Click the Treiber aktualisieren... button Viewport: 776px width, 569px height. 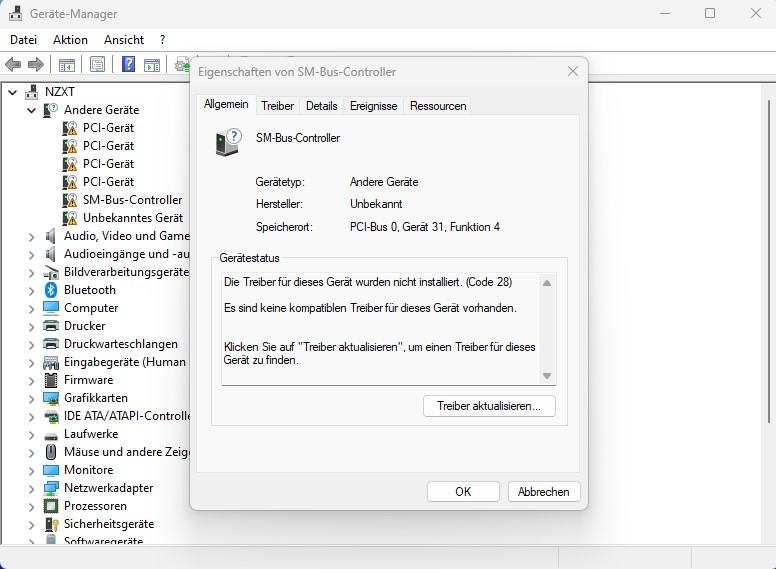pos(489,406)
